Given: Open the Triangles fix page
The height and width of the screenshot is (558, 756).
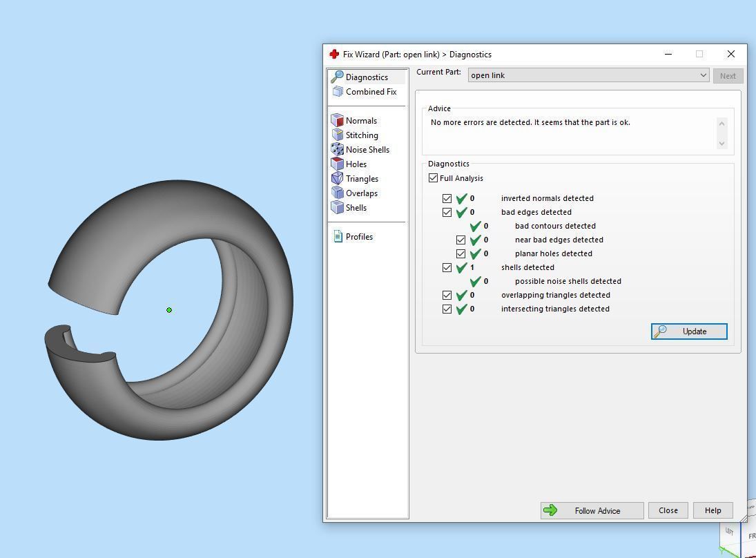Looking at the screenshot, I should click(x=362, y=178).
